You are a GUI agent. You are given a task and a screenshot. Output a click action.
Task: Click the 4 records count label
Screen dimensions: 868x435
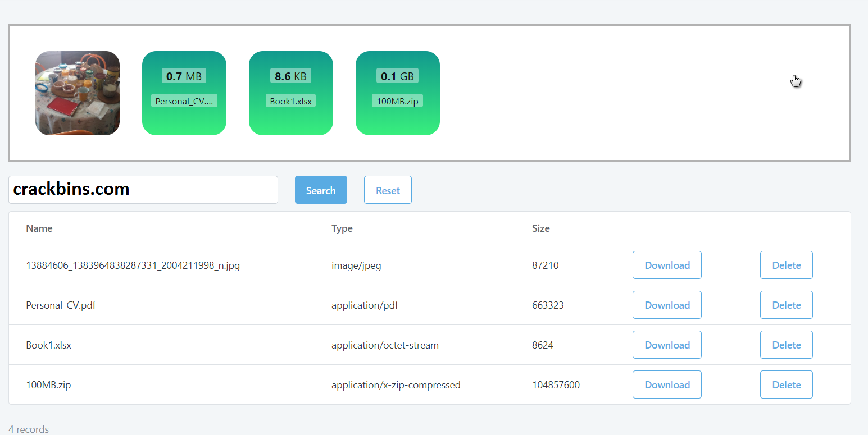[x=28, y=429]
